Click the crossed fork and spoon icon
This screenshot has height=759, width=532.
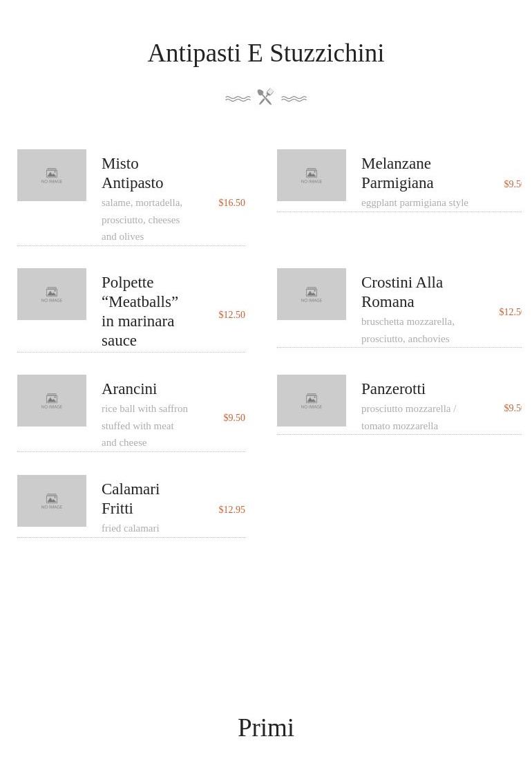265,97
